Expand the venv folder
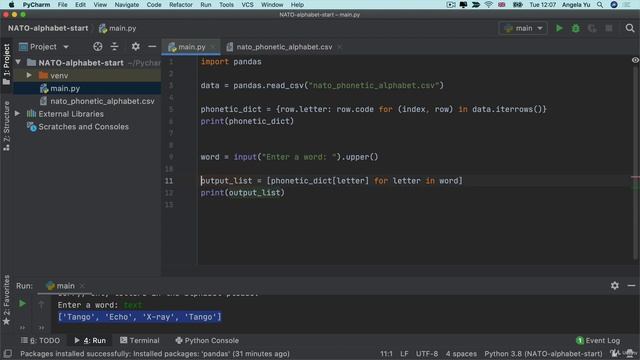 (29, 76)
